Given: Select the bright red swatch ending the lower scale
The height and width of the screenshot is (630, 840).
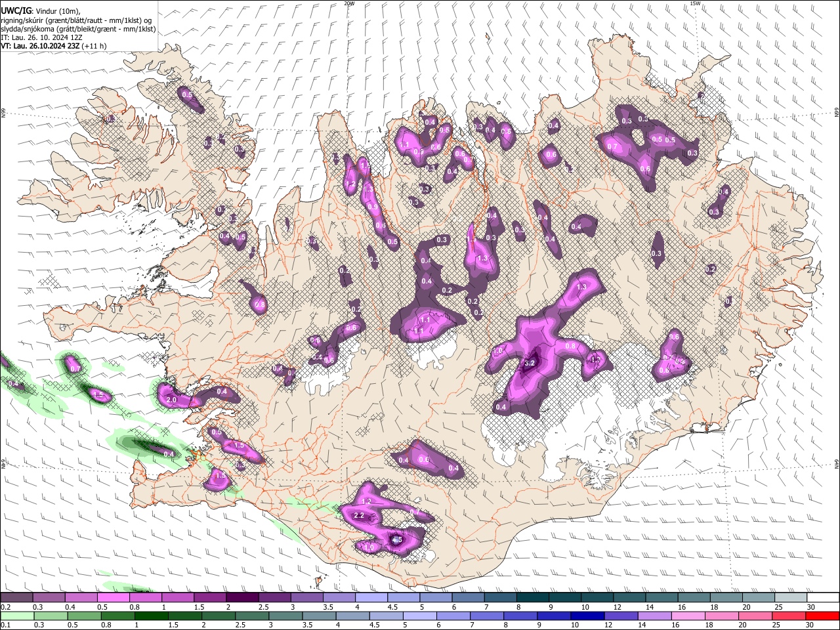Looking at the screenshot, I should click(822, 616).
